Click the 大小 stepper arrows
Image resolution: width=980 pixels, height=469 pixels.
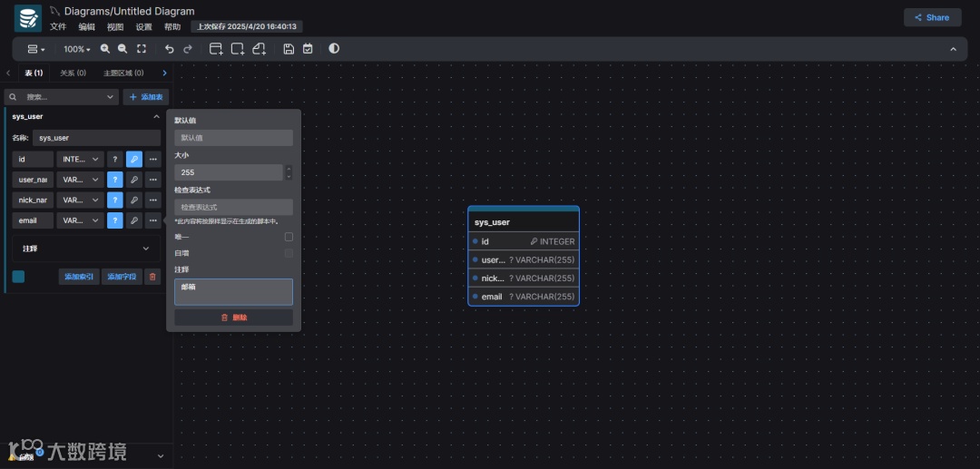point(289,172)
